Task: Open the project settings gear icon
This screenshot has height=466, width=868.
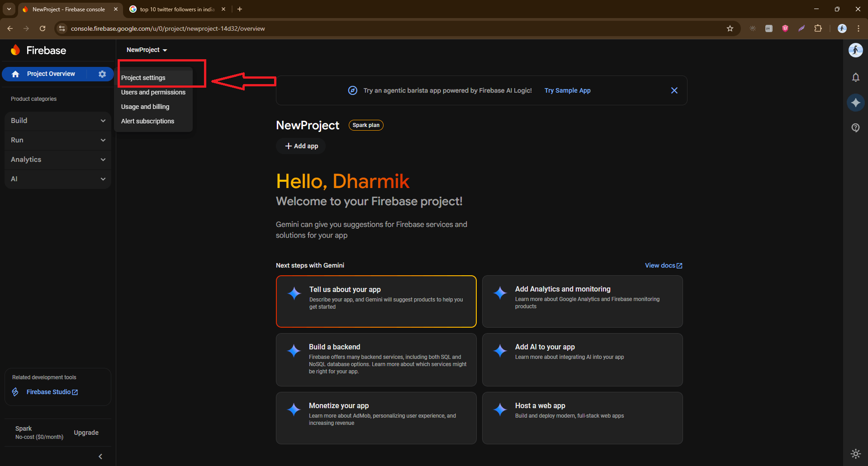Action: (102, 74)
